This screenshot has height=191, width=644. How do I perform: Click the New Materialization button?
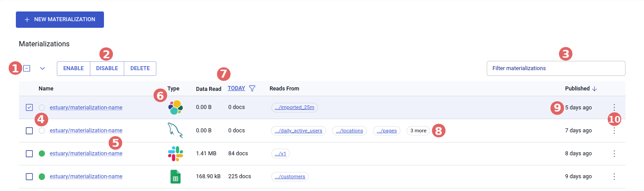pos(60,19)
